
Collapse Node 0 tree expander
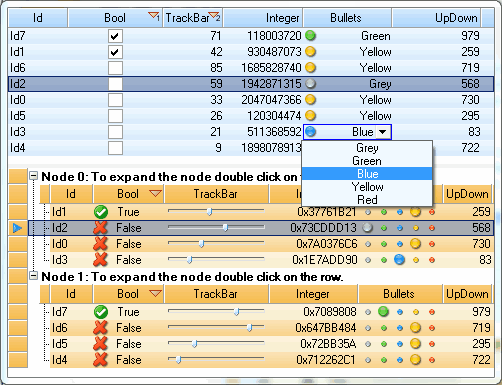tap(33, 176)
